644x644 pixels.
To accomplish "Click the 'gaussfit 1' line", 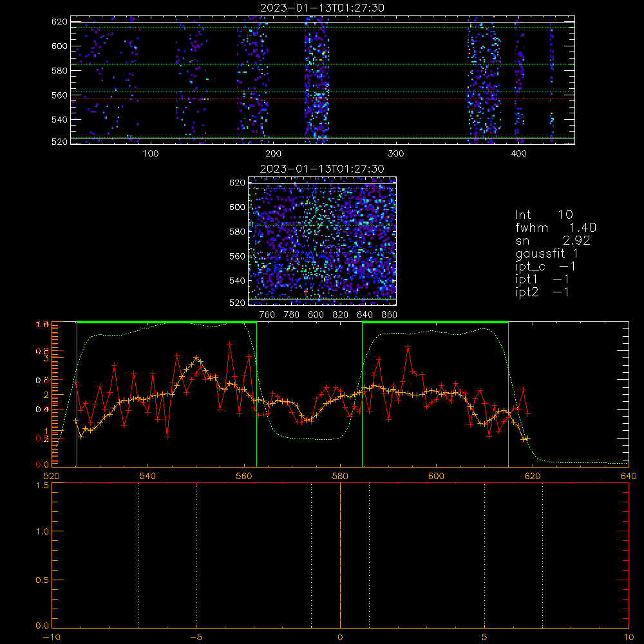I will (547, 253).
